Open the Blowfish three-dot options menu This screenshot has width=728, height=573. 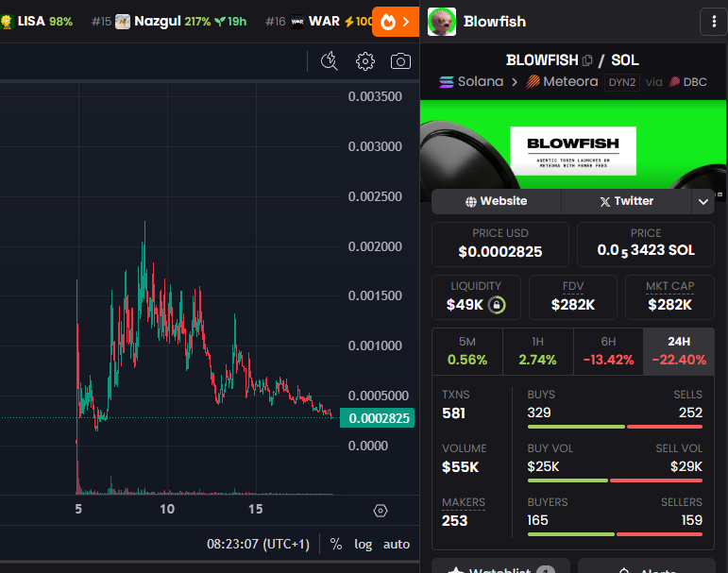coord(714,22)
